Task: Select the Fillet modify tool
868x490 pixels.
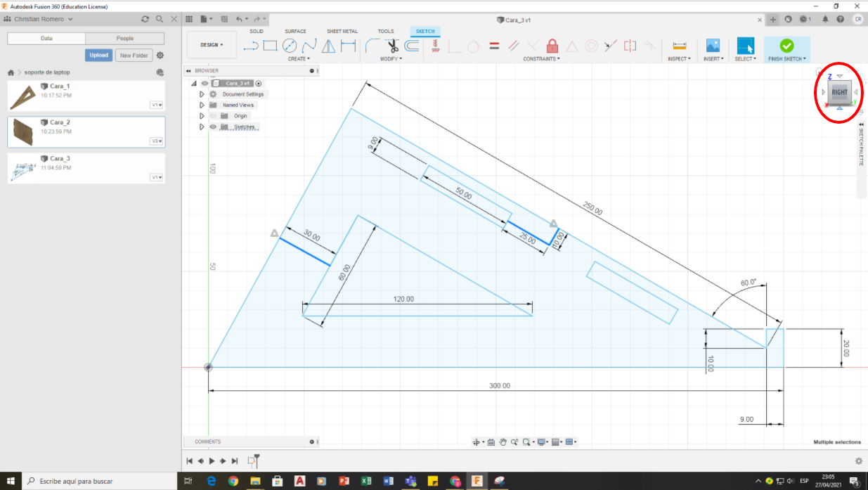Action: 373,46
